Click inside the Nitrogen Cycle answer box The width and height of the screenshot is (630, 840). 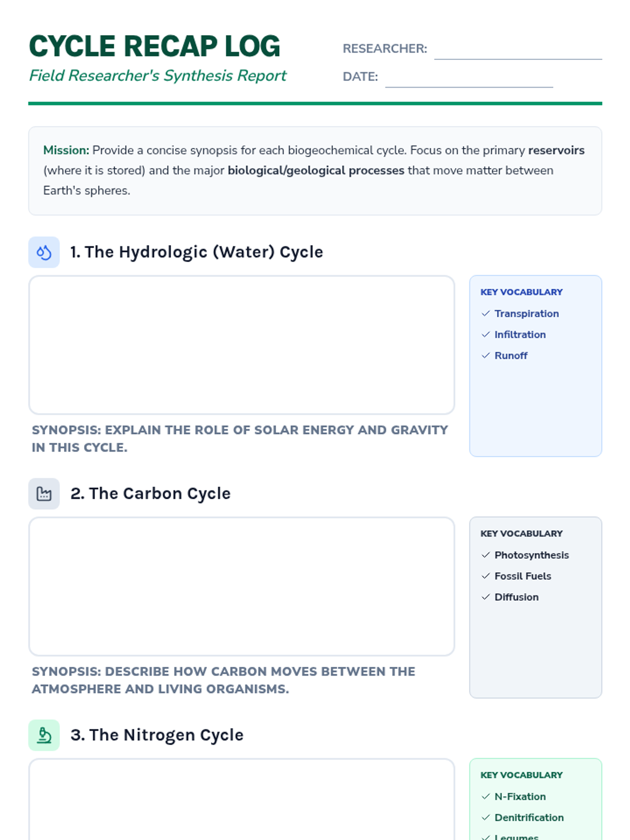point(241,801)
